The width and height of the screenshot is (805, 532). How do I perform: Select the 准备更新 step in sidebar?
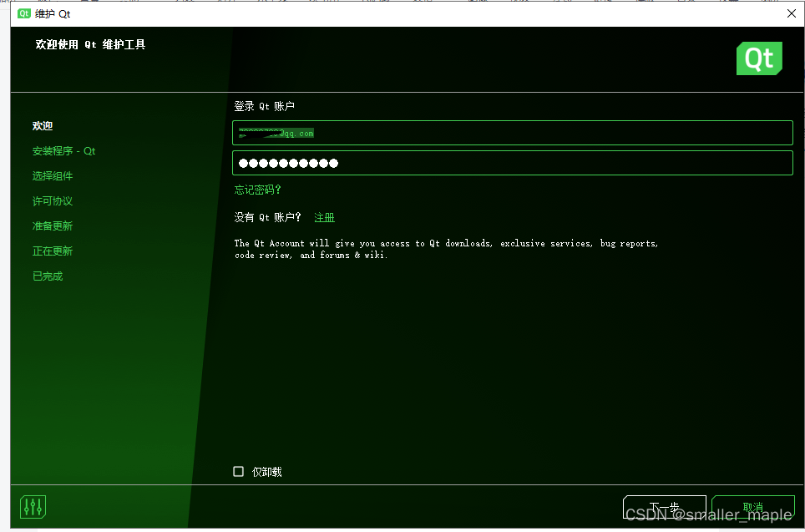[x=53, y=226]
